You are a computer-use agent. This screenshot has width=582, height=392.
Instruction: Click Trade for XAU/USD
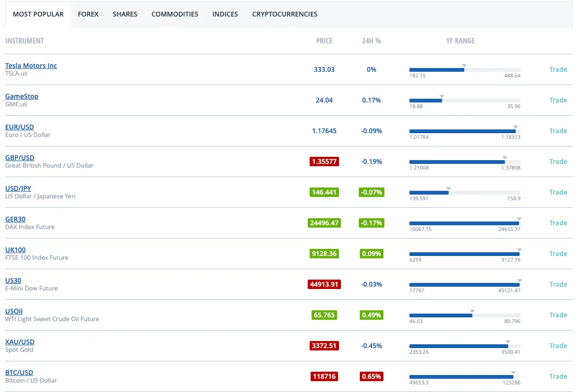558,346
